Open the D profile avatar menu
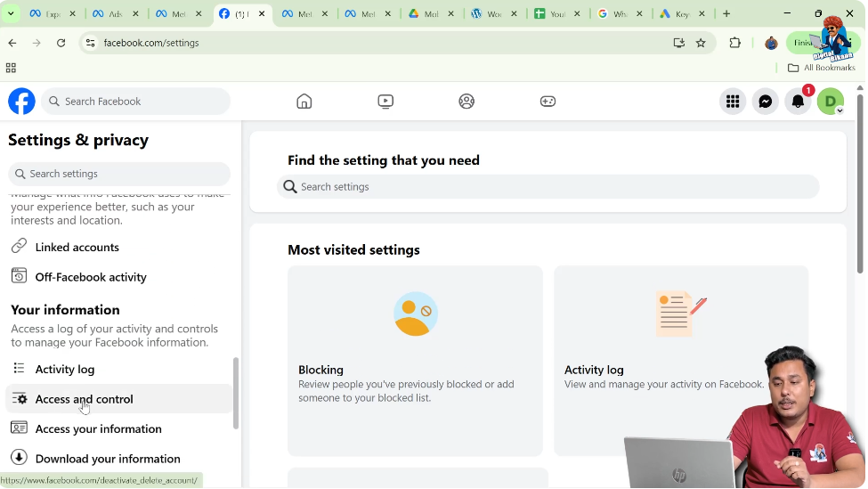The height and width of the screenshot is (489, 868). coord(831,102)
